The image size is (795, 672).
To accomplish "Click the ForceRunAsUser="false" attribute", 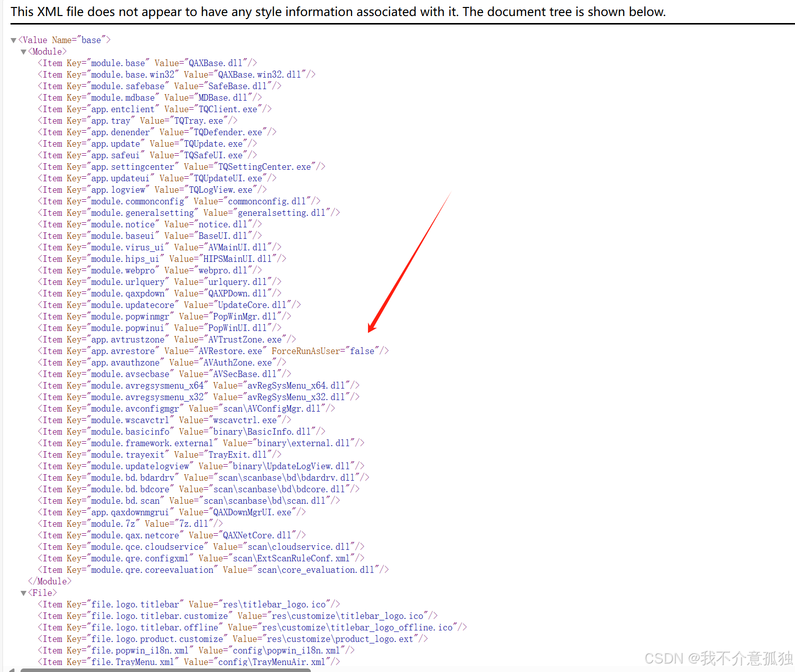I will click(325, 351).
